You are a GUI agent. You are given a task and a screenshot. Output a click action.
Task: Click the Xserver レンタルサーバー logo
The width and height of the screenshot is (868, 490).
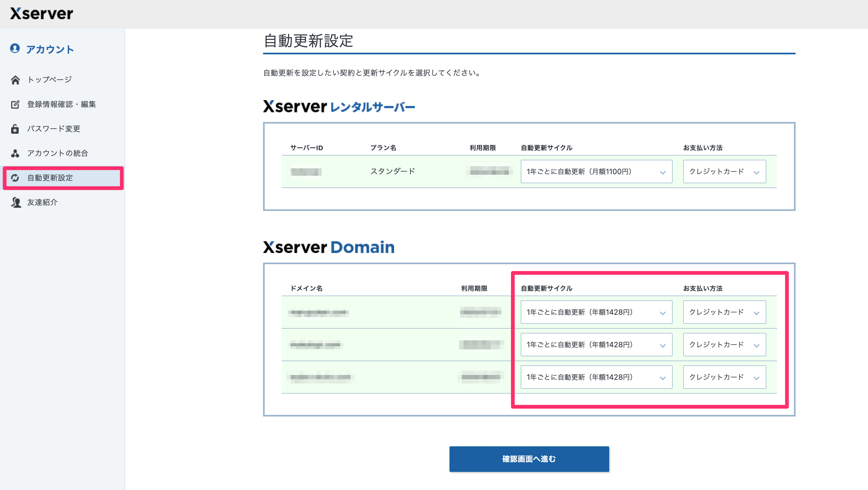[339, 107]
